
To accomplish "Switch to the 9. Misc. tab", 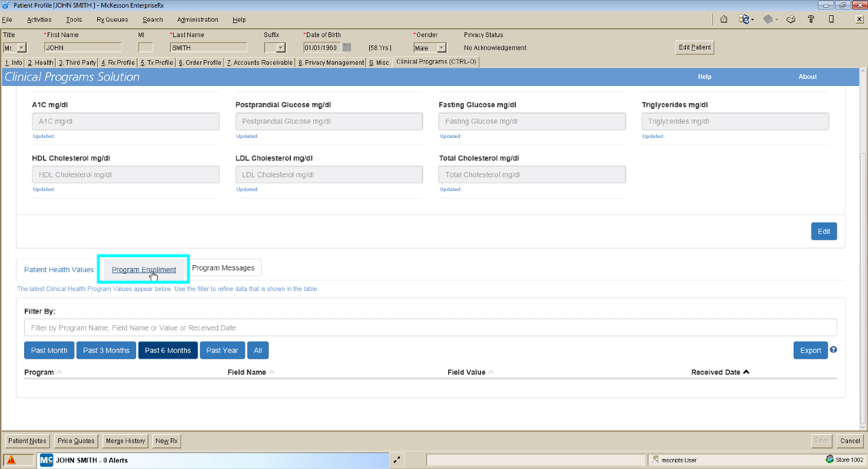I will [x=380, y=62].
